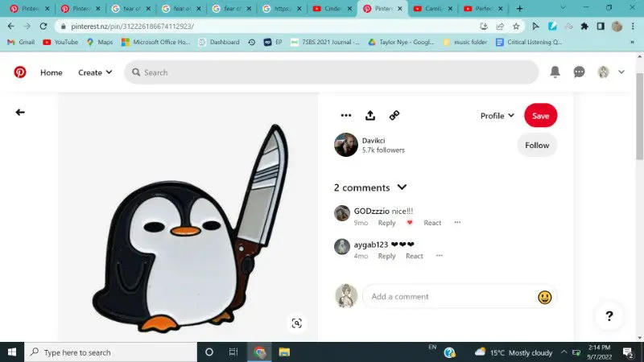The image size is (644, 362).
Task: Open the Windows Start menu
Action: click(x=12, y=352)
